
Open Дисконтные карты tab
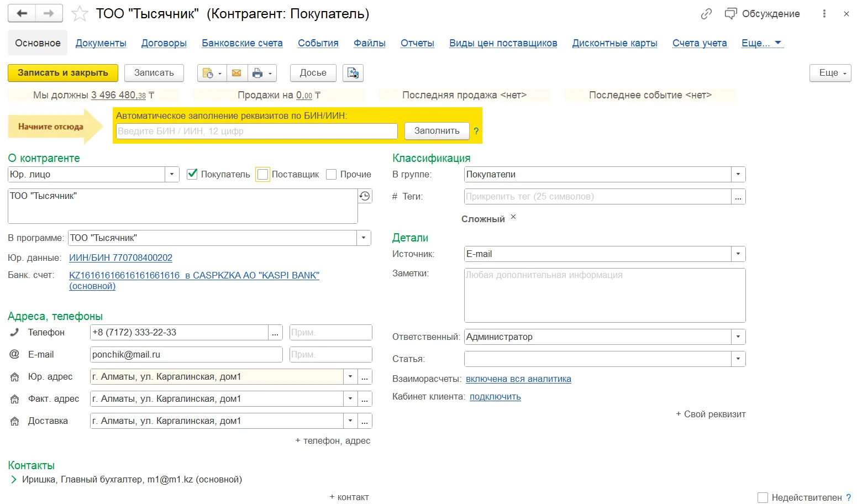(615, 43)
